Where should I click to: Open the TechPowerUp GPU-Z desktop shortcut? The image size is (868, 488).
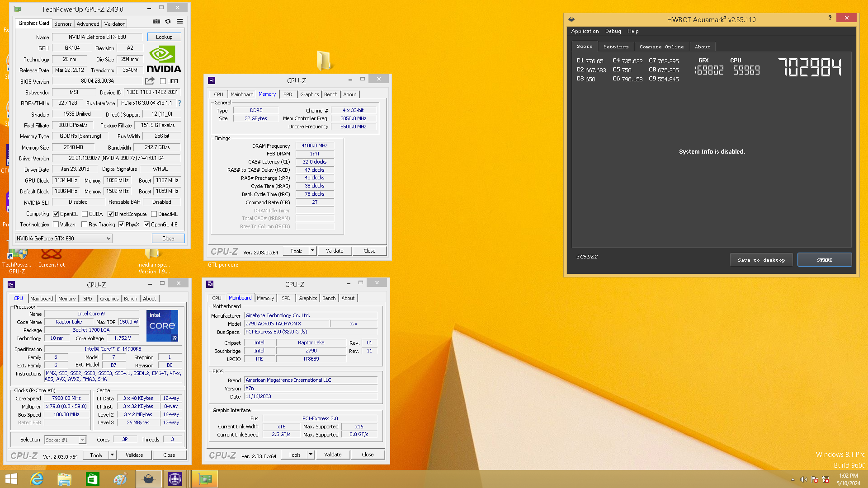pyautogui.click(x=17, y=261)
